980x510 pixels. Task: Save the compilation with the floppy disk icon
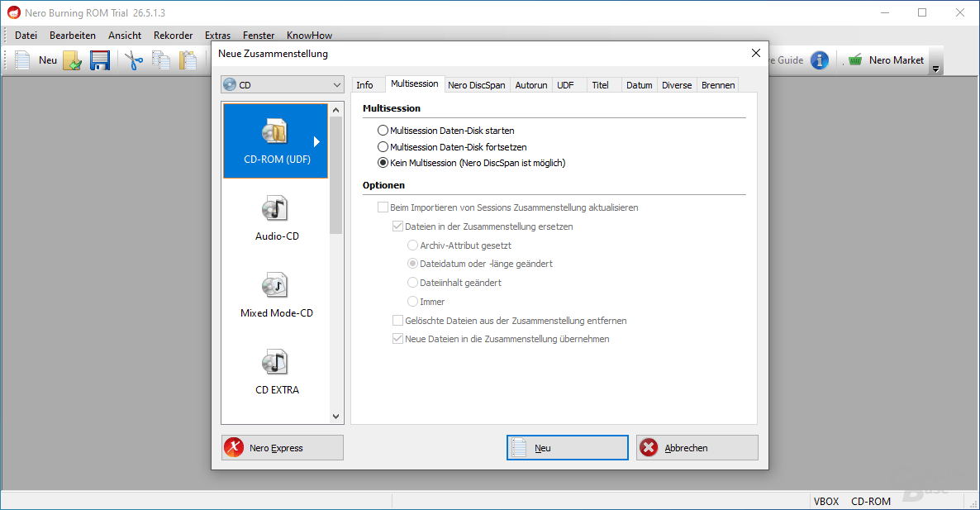point(100,60)
